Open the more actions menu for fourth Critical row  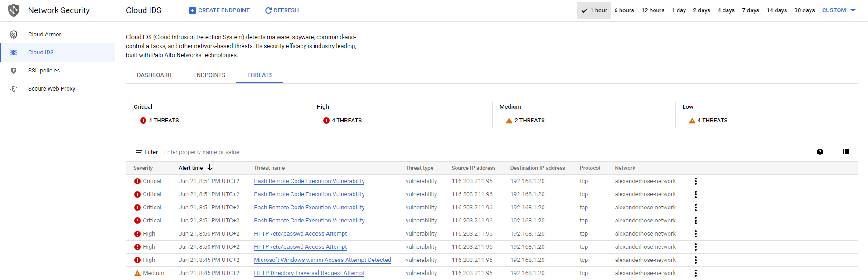696,221
